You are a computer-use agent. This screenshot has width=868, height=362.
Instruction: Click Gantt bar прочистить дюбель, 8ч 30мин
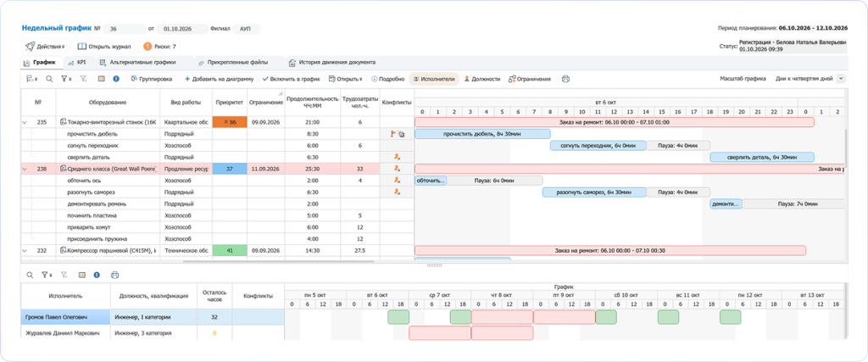pos(482,134)
